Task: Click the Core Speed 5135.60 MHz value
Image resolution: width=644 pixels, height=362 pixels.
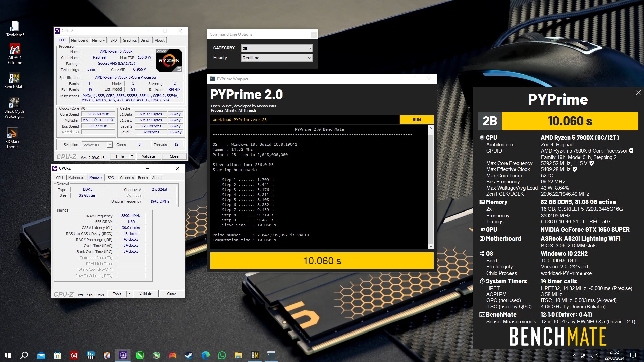Action: [98, 114]
